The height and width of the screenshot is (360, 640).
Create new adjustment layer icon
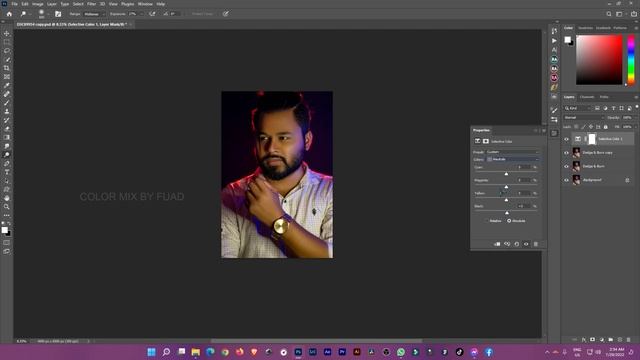[602, 340]
